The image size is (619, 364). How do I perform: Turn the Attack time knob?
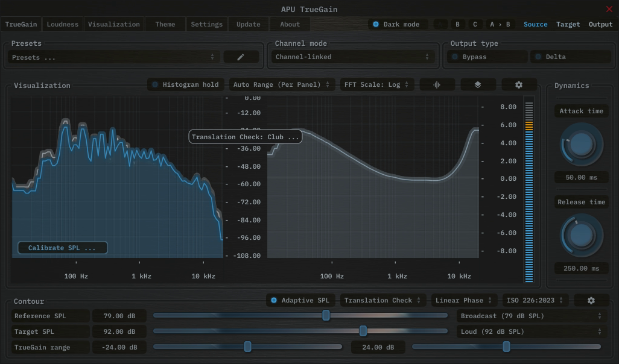click(581, 144)
